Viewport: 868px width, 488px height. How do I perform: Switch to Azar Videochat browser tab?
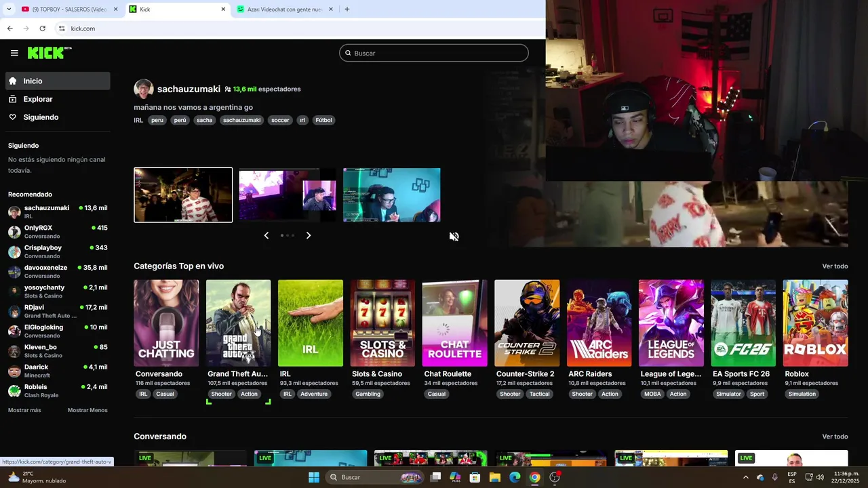(x=285, y=9)
